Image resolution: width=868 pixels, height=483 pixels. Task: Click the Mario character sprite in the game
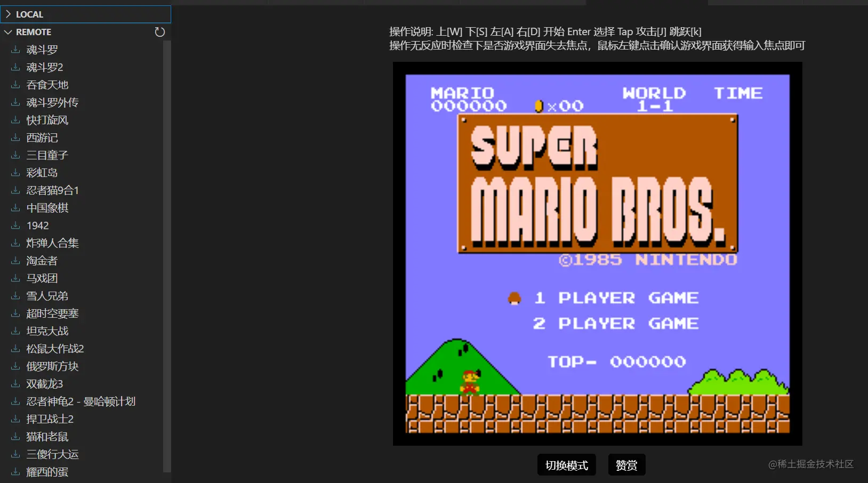pos(470,382)
